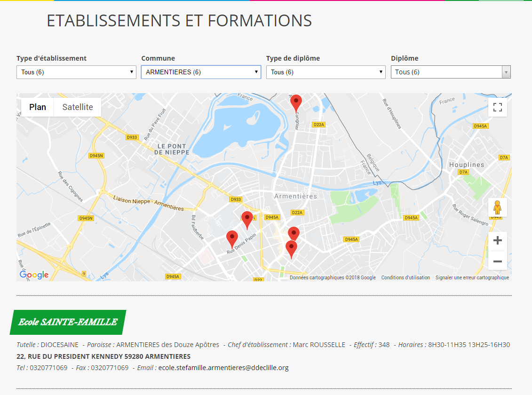Image resolution: width=532 pixels, height=395 pixels.
Task: Click the school's email address
Action: tap(223, 368)
